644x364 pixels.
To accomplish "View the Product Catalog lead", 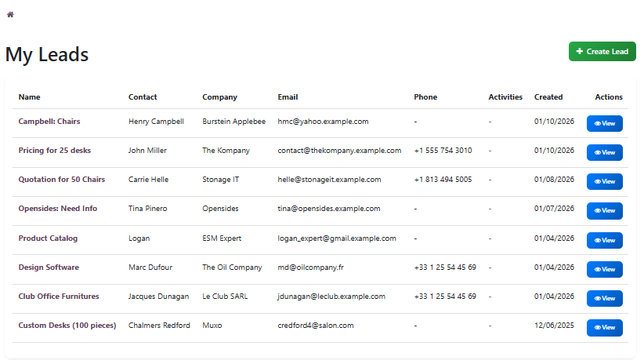I will tap(604, 240).
